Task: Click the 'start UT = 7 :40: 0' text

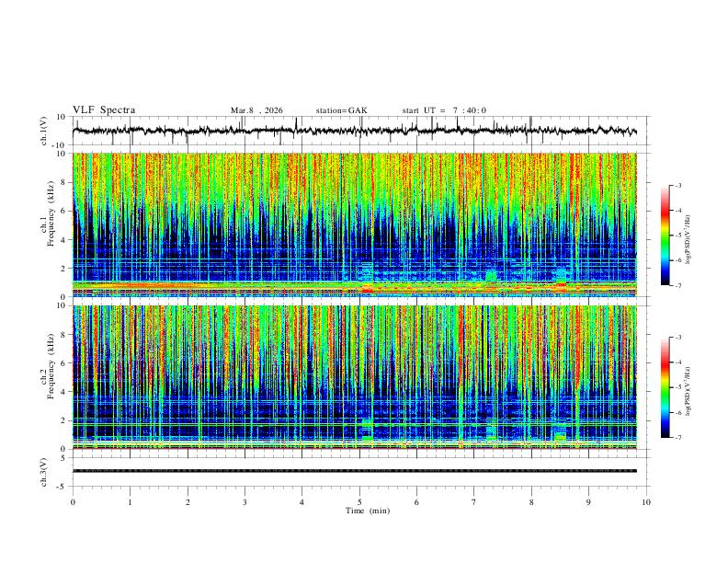Action: [x=444, y=110]
